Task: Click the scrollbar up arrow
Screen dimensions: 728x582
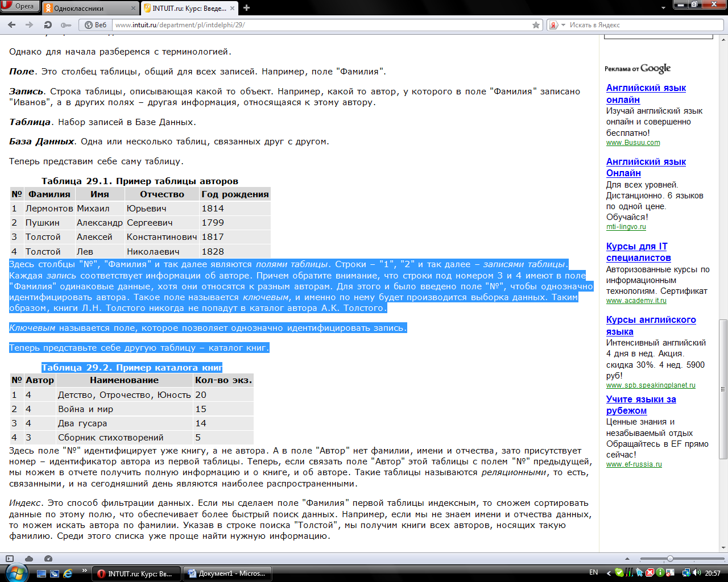Action: pyautogui.click(x=723, y=39)
